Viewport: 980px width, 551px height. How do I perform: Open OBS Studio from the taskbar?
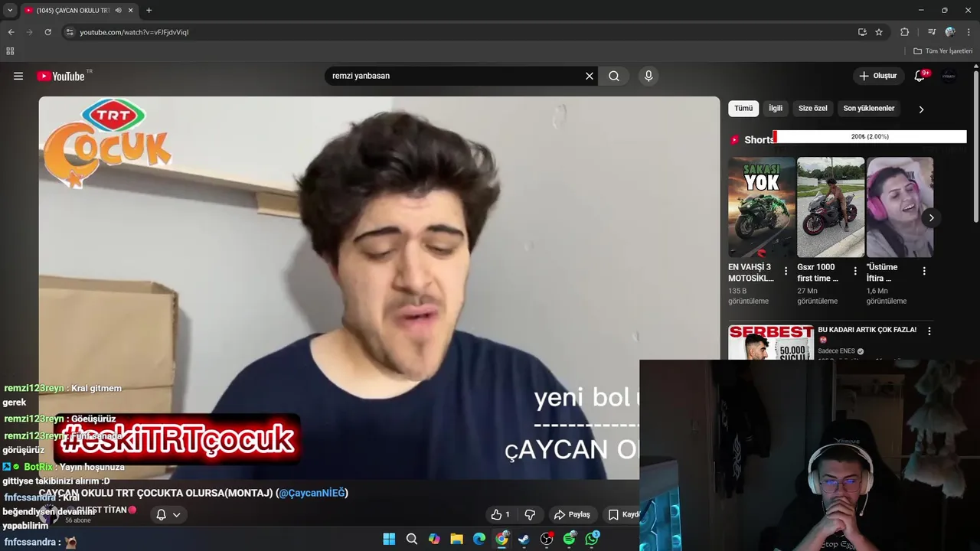coord(547,539)
